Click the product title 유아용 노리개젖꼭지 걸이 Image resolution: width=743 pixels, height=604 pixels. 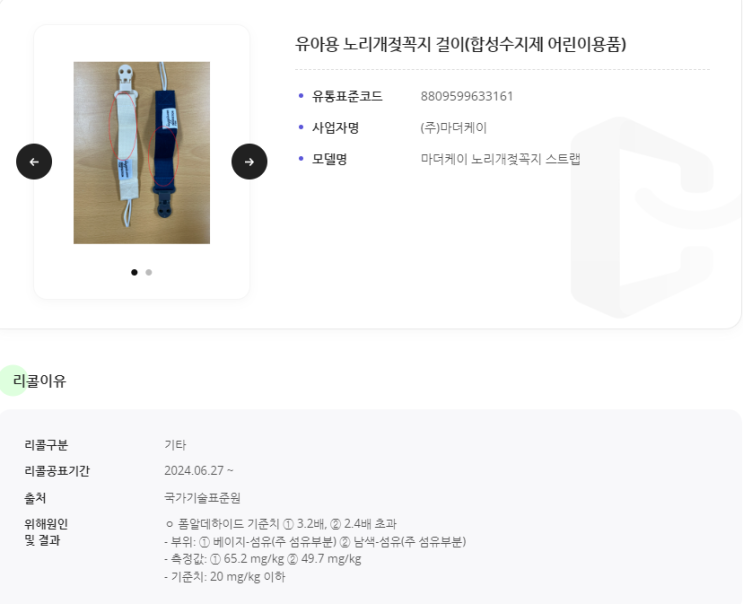click(x=461, y=45)
